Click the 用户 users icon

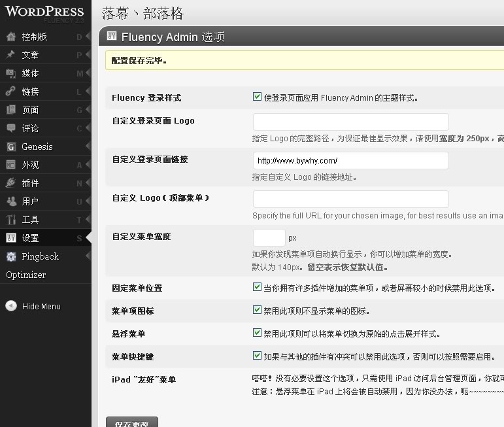[10, 201]
